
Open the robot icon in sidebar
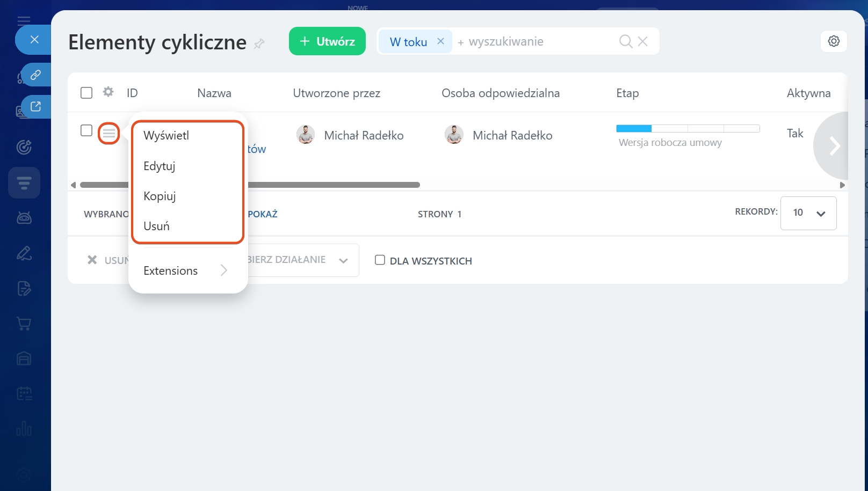coord(24,217)
